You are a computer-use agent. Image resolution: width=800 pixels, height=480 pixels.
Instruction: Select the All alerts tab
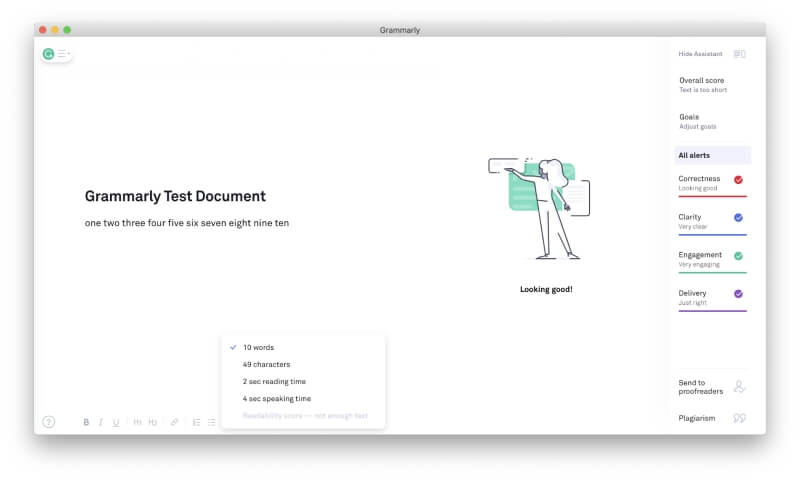(713, 155)
